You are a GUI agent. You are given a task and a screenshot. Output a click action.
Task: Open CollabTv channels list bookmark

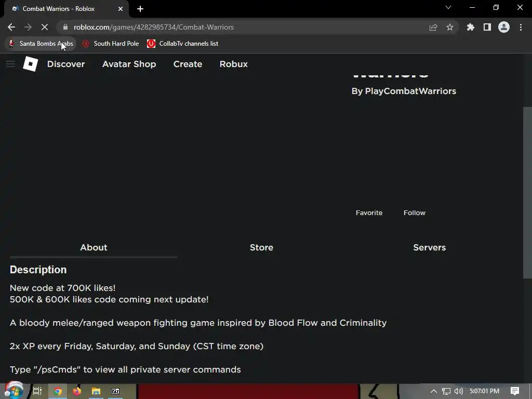pos(182,44)
